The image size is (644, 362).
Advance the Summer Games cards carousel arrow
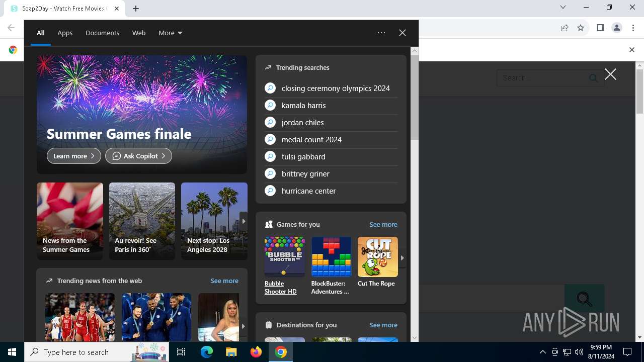coord(244,221)
